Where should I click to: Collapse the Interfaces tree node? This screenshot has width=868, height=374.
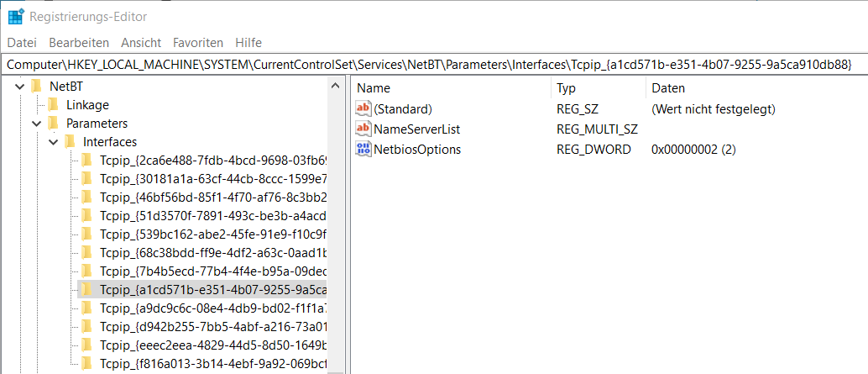[54, 142]
